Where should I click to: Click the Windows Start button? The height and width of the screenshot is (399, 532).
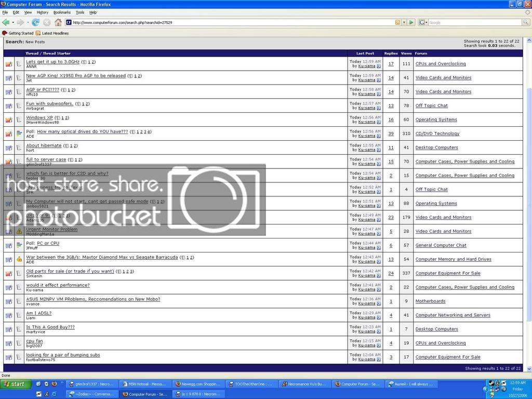(16, 384)
